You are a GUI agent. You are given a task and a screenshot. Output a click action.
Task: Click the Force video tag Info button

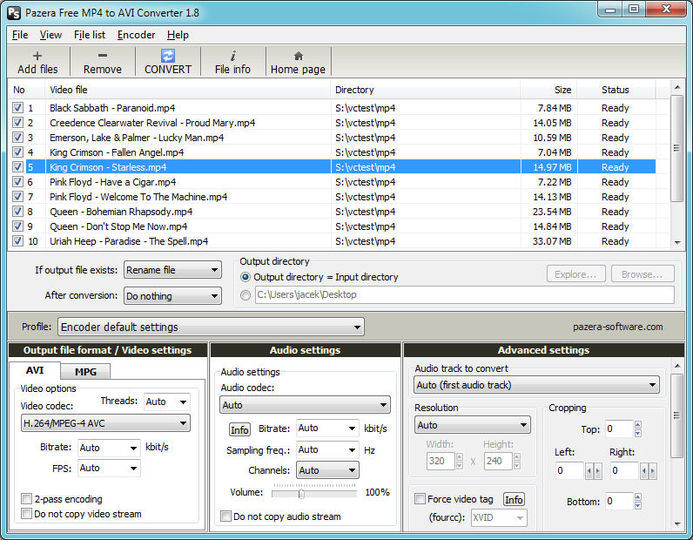514,499
